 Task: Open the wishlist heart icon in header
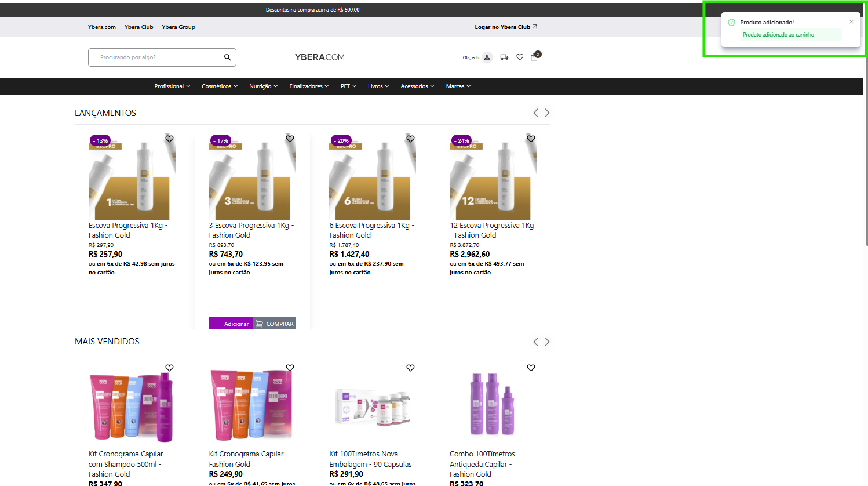pyautogui.click(x=520, y=57)
